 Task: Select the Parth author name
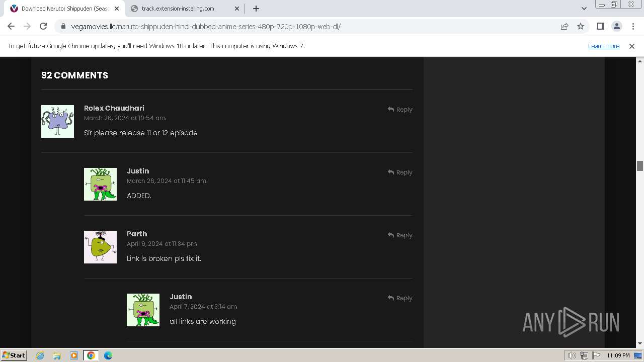[137, 234]
